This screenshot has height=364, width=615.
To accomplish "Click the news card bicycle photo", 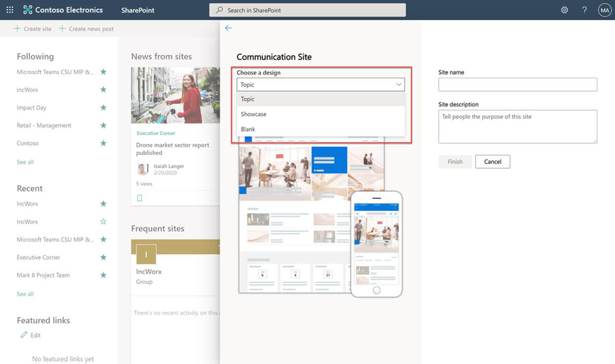I will click(x=176, y=95).
